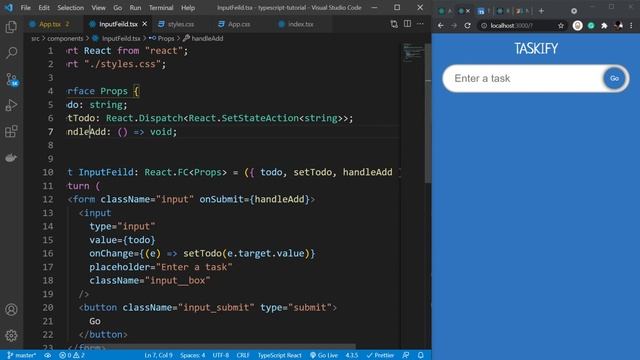This screenshot has height=360, width=640.
Task: Click the editor minimap preview
Action: [413, 53]
